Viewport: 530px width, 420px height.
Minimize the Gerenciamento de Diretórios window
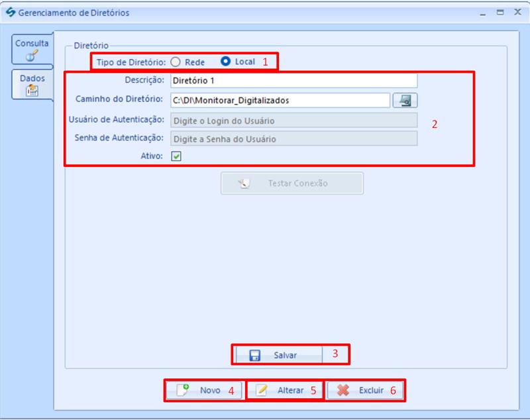(x=484, y=13)
